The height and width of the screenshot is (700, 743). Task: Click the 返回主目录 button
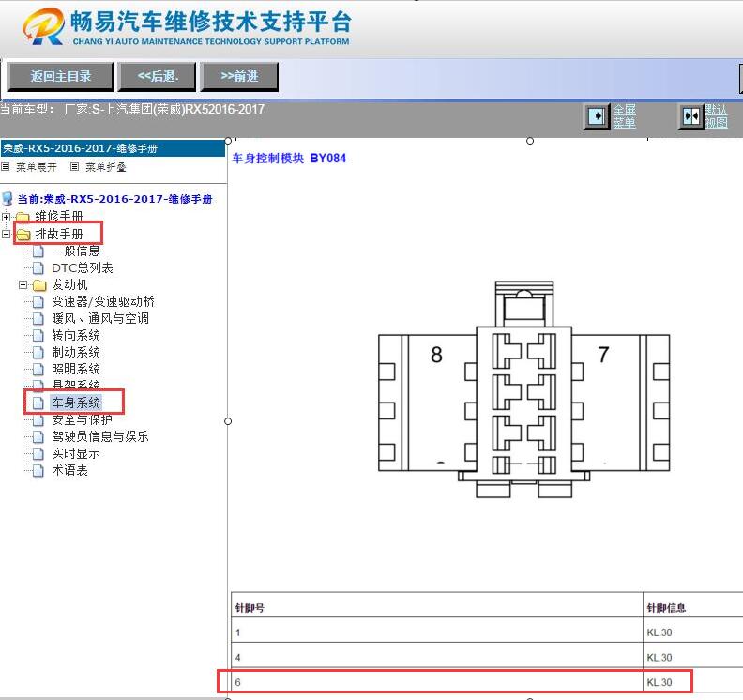pos(60,76)
